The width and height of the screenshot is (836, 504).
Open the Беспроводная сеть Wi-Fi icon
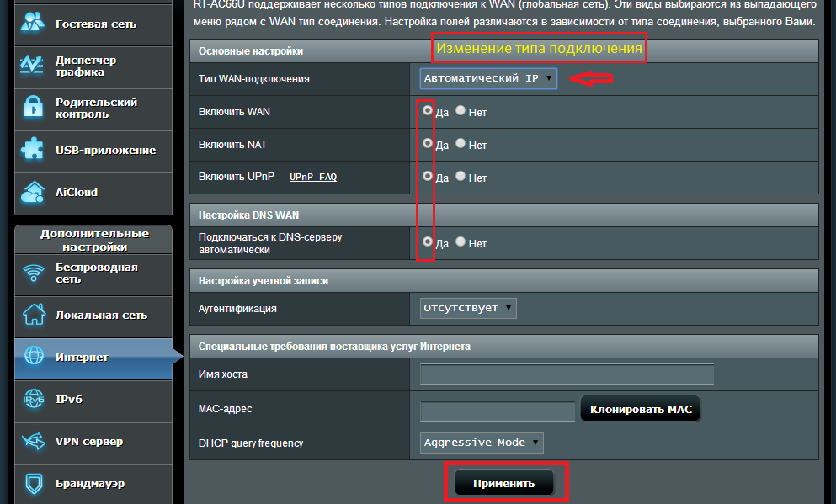(34, 273)
